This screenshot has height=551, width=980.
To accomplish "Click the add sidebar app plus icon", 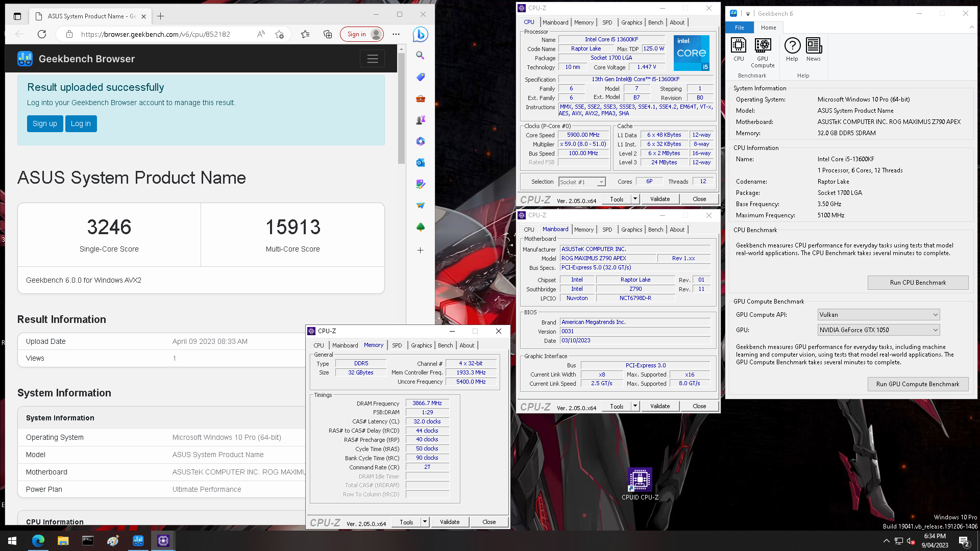I will pos(420,250).
